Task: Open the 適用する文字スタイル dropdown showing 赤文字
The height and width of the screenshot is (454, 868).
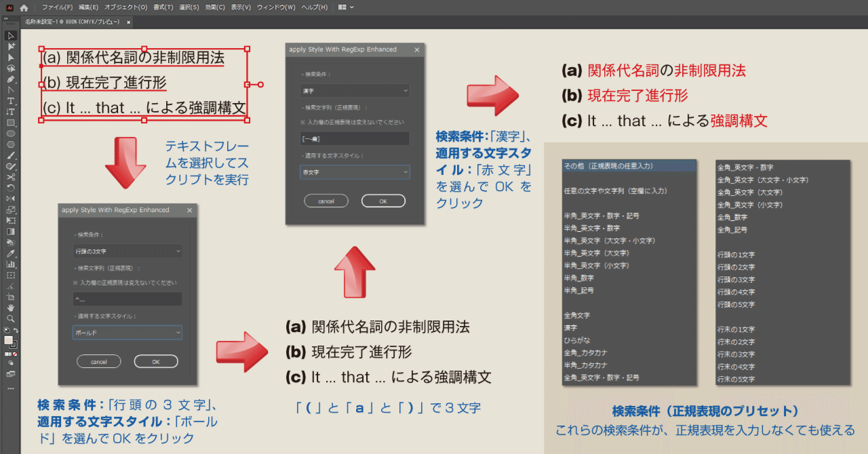Action: tap(354, 171)
